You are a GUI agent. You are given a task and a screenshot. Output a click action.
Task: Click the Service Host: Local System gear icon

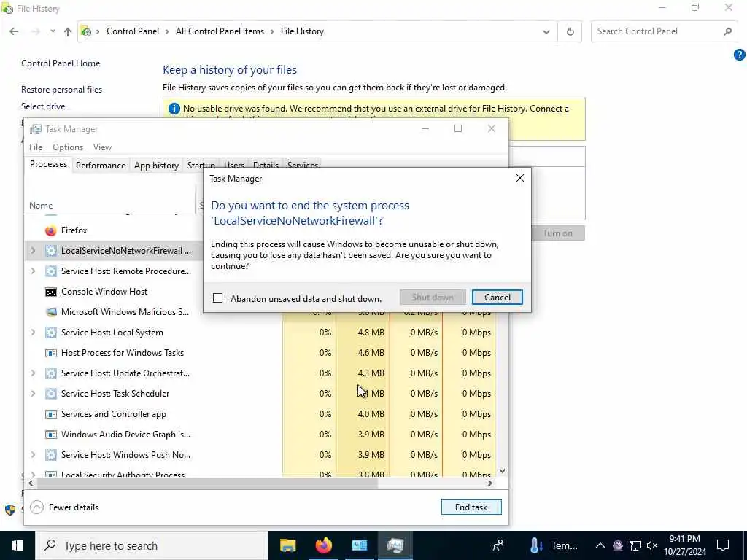[50, 332]
